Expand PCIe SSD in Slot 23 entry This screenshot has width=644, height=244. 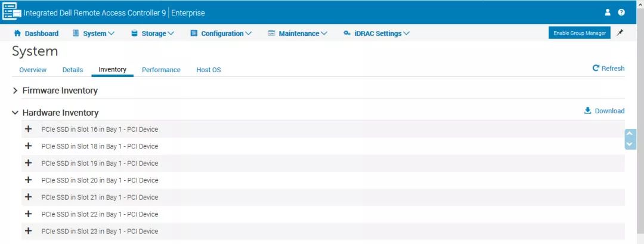[x=29, y=231]
